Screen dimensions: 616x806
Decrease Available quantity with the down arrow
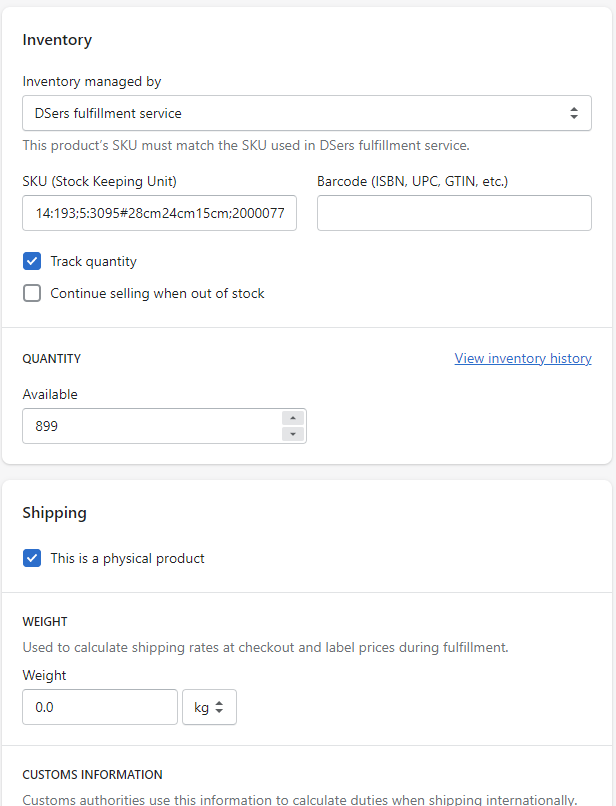click(293, 434)
